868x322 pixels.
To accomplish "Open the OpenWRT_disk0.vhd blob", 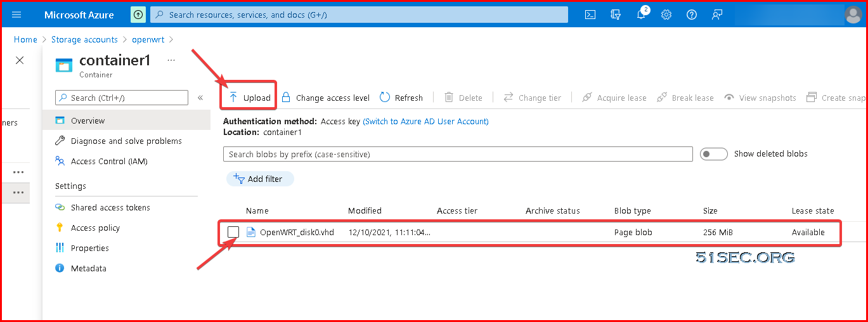I will pos(297,232).
